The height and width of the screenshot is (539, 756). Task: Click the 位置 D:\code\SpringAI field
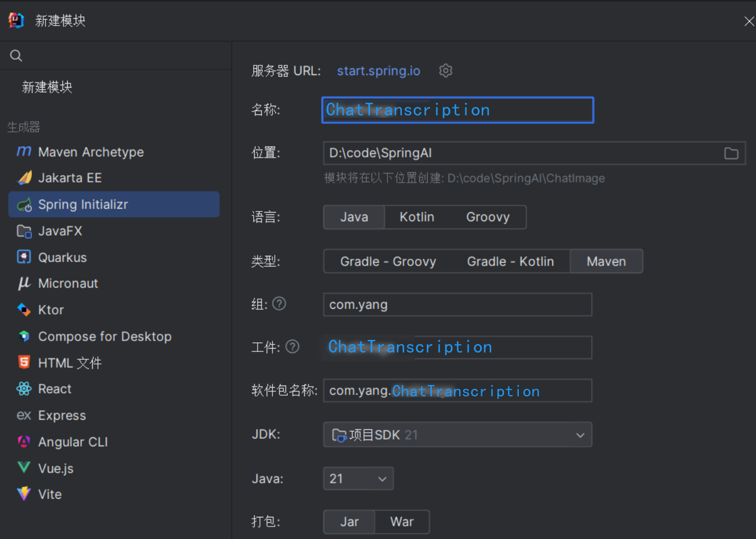tap(534, 153)
